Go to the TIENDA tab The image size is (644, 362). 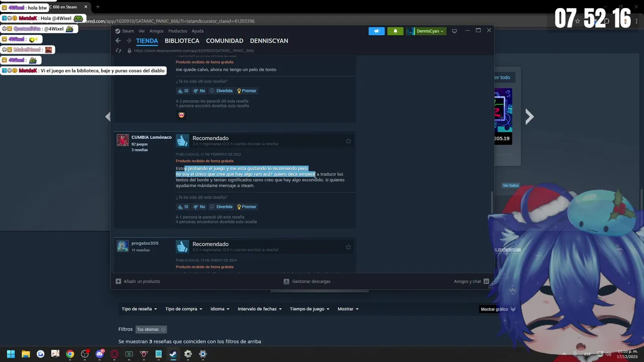point(147,41)
